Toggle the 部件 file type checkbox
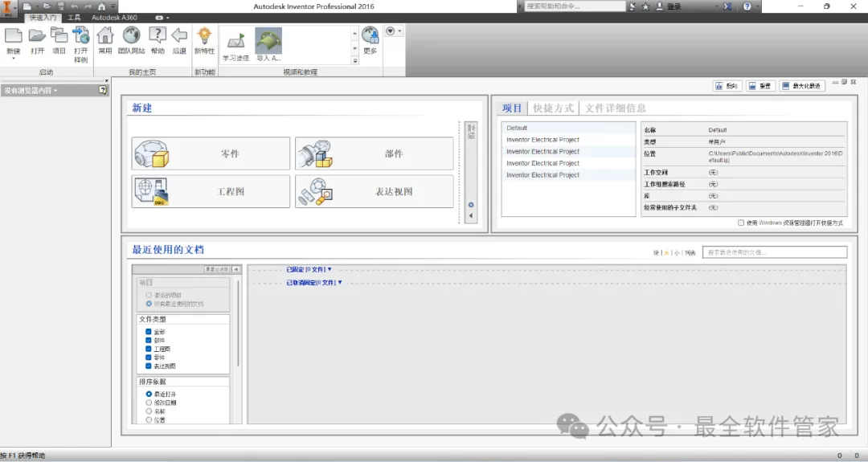 [x=149, y=341]
